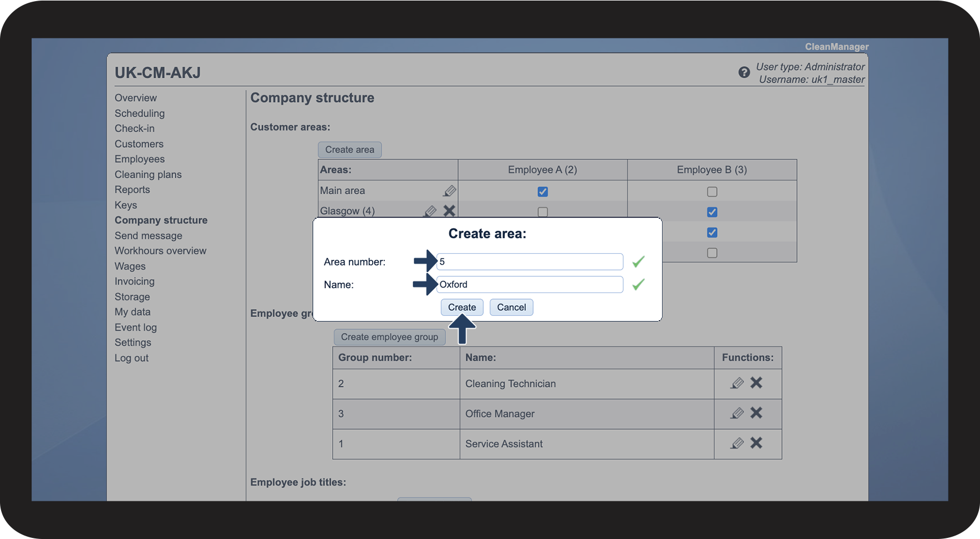The width and height of the screenshot is (980, 539).
Task: View Workhours overview
Action: point(160,250)
